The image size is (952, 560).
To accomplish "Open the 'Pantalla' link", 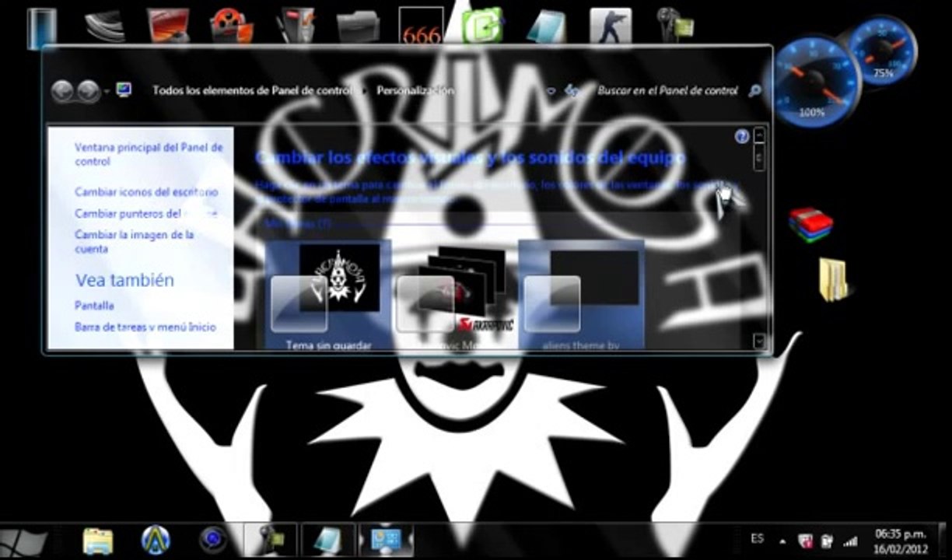I will pyautogui.click(x=94, y=306).
